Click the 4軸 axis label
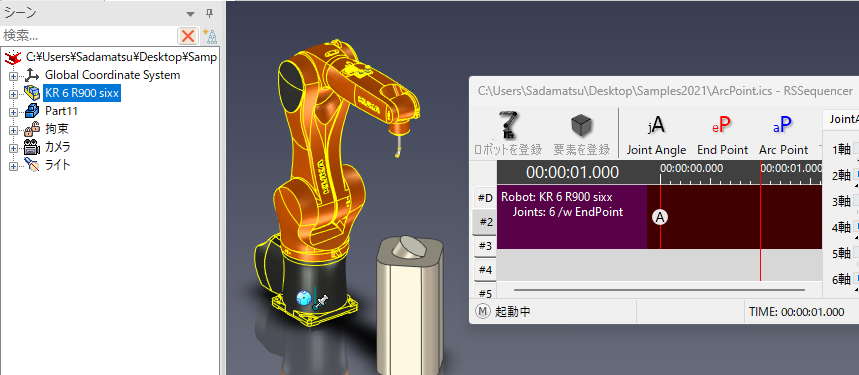 (x=841, y=227)
